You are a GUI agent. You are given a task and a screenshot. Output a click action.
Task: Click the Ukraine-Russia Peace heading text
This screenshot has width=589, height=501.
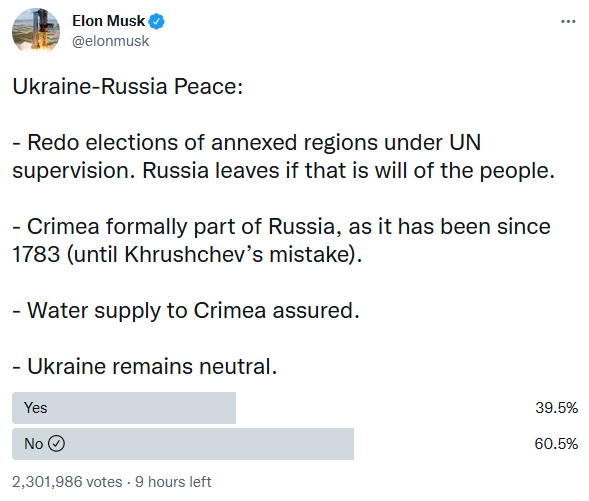pyautogui.click(x=128, y=86)
